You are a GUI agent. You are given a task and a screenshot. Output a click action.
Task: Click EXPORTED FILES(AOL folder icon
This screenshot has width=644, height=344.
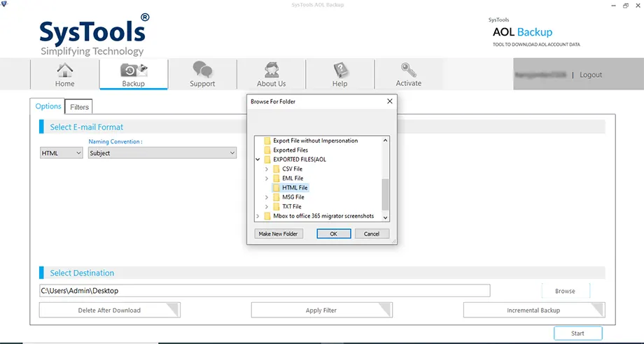coord(267,159)
